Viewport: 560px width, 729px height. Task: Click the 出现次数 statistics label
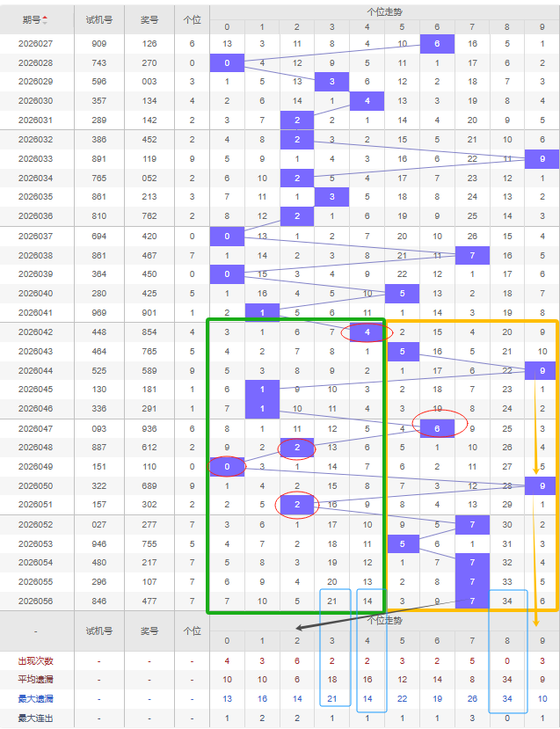click(x=36, y=660)
